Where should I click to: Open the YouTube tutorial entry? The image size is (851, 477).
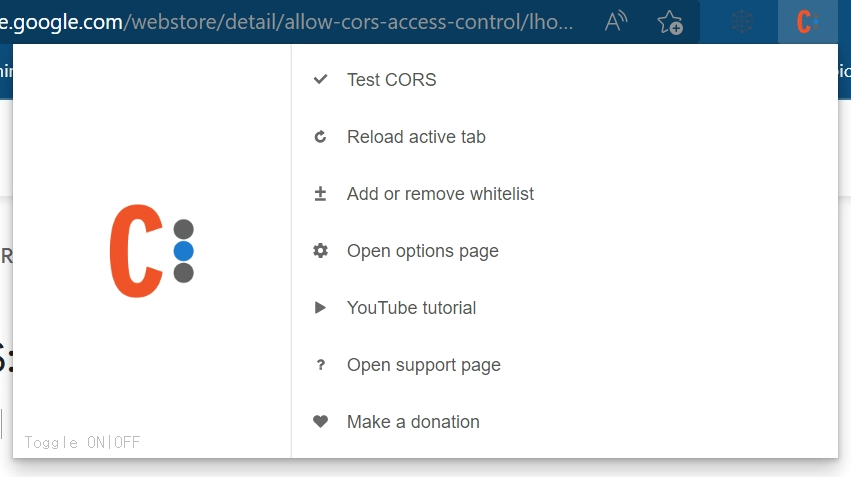(x=411, y=308)
